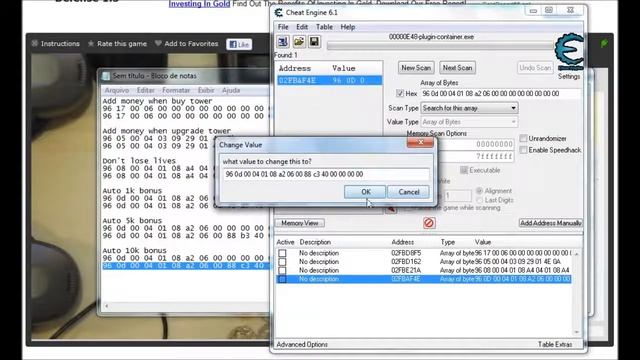Click the Address column header in found list
Screen dimensions: 640x360
295,68
